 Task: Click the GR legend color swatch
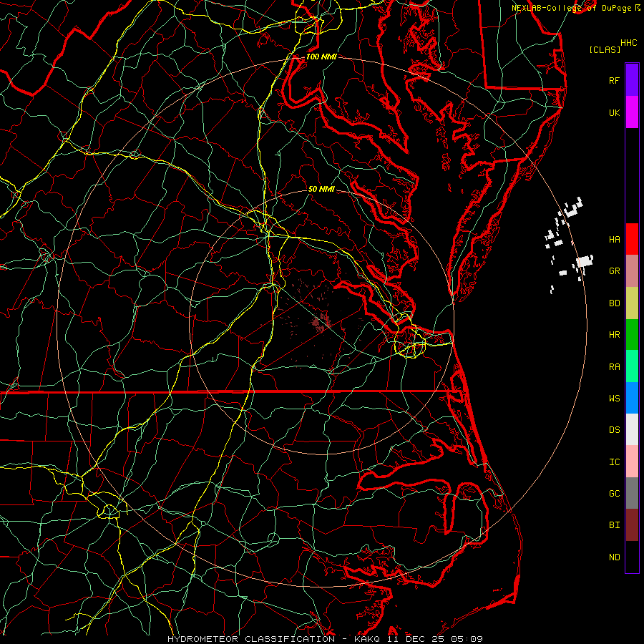(632, 270)
